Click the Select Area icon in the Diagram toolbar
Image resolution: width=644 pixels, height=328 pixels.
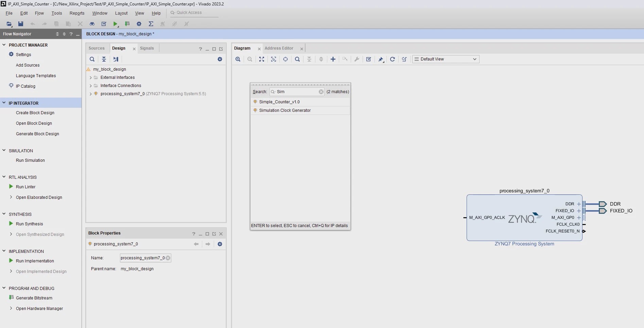tap(274, 59)
